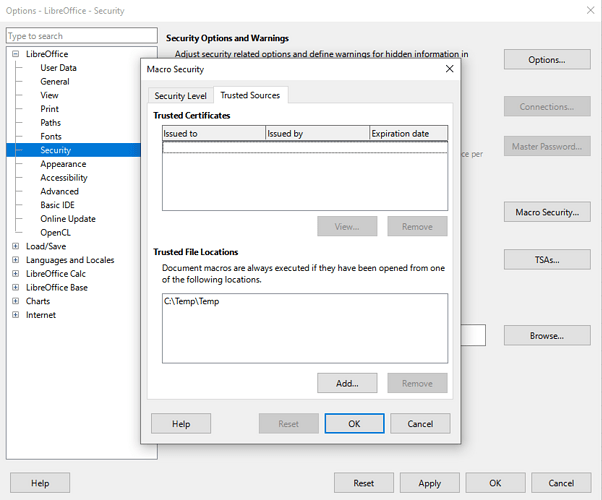
Task: Click the Expiration date column header
Action: pos(407,133)
